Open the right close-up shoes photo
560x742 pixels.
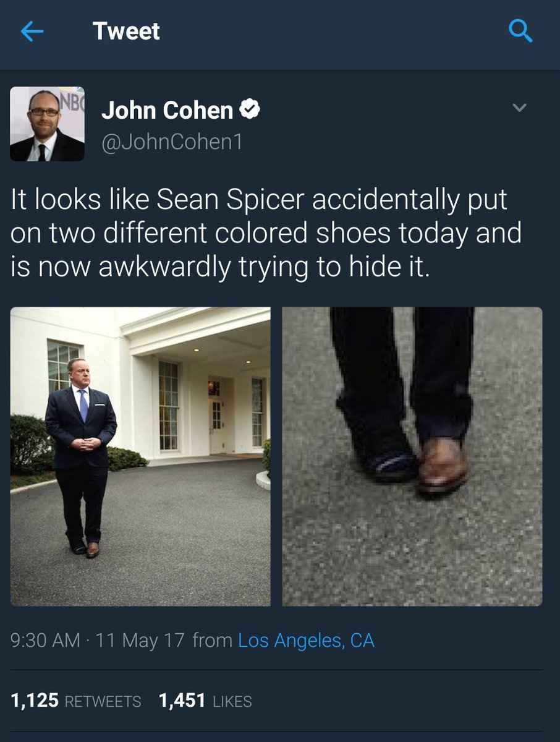click(x=412, y=456)
